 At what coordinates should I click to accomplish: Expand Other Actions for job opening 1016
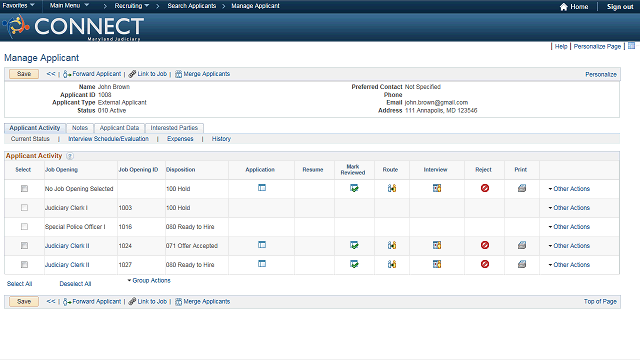pos(569,227)
